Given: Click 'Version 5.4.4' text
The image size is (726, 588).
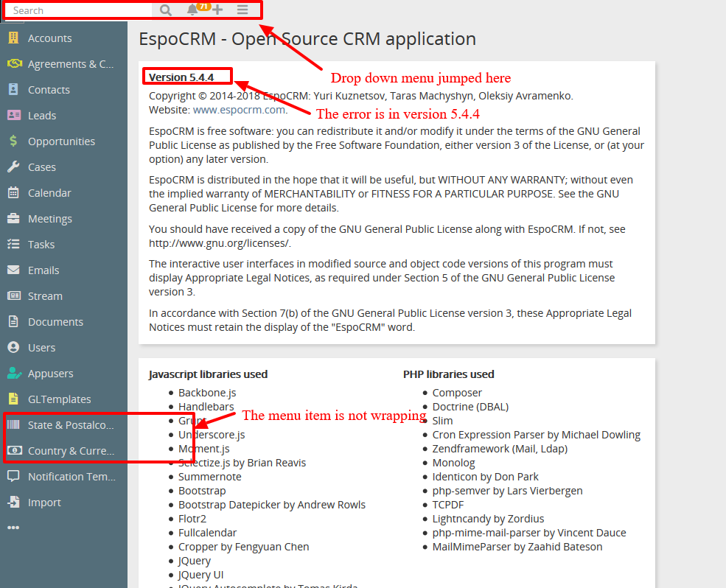Looking at the screenshot, I should coord(181,77).
